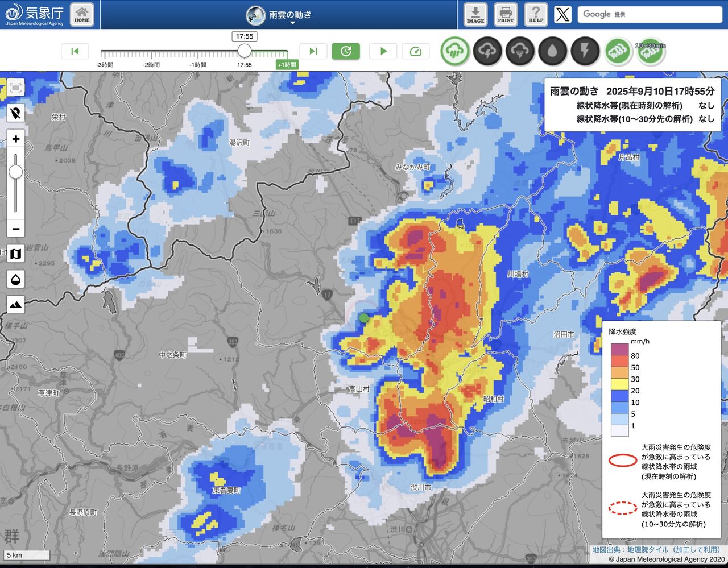Click the 17:55 time slider handle
This screenshot has width=728, height=568.
click(245, 51)
